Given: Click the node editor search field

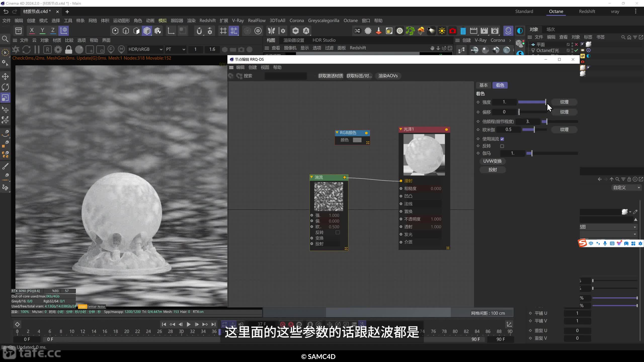Looking at the screenshot, I should (286, 76).
